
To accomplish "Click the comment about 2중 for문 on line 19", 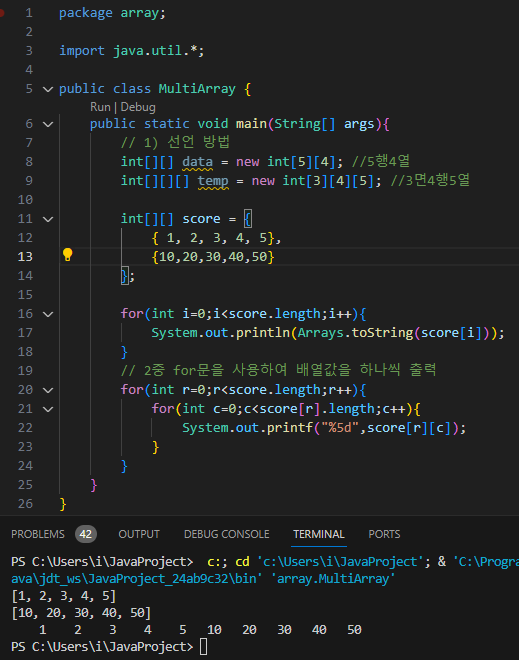I will click(x=278, y=370).
